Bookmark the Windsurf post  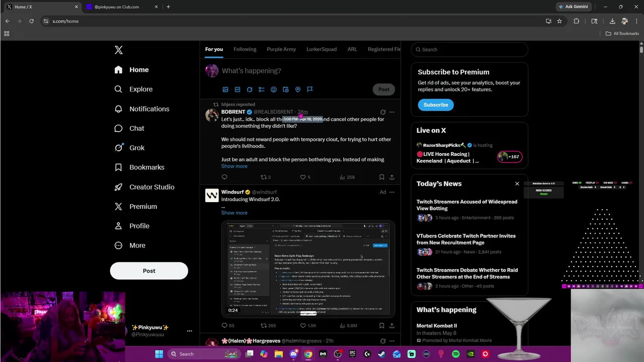pyautogui.click(x=382, y=326)
